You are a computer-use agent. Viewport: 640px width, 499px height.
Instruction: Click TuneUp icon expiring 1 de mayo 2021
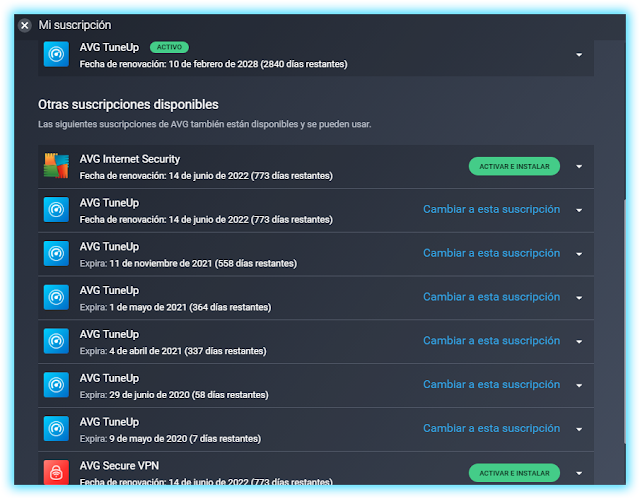coord(56,297)
